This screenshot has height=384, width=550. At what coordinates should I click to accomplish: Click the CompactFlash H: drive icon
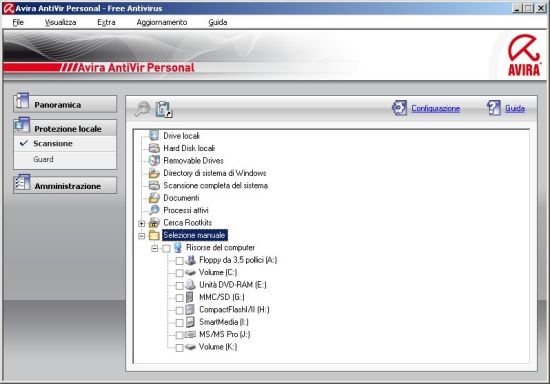pos(190,309)
